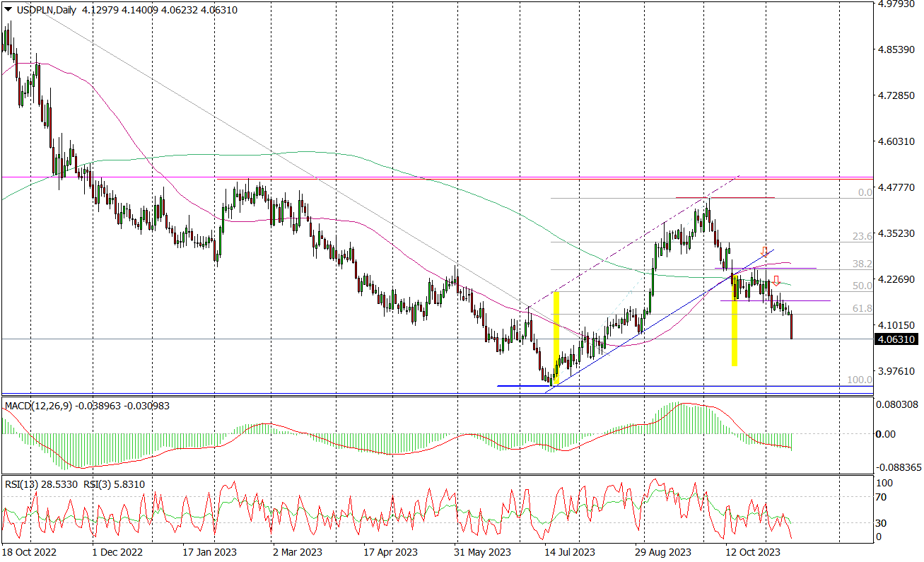This screenshot has height=562, width=924.
Task: Select the yellow bar near 12 Oct 2023
Action: click(x=735, y=320)
